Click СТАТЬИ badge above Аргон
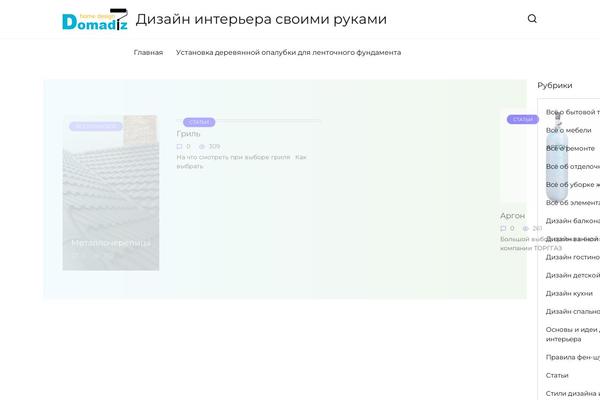The image size is (600, 400). pyautogui.click(x=523, y=119)
